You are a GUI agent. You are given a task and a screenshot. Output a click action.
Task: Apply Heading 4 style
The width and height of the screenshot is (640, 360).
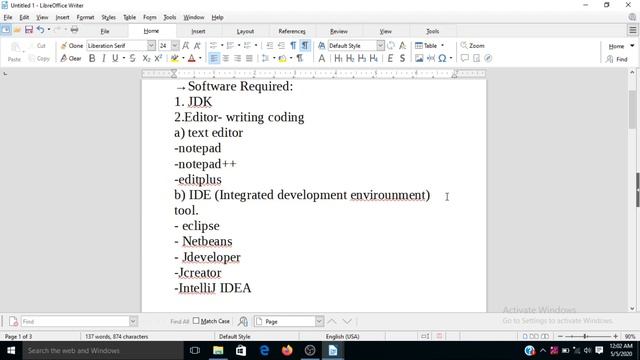coord(373,58)
